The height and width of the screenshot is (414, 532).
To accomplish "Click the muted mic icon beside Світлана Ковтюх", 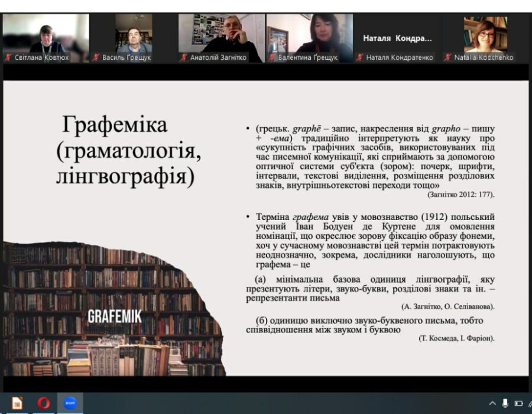I will [8, 58].
